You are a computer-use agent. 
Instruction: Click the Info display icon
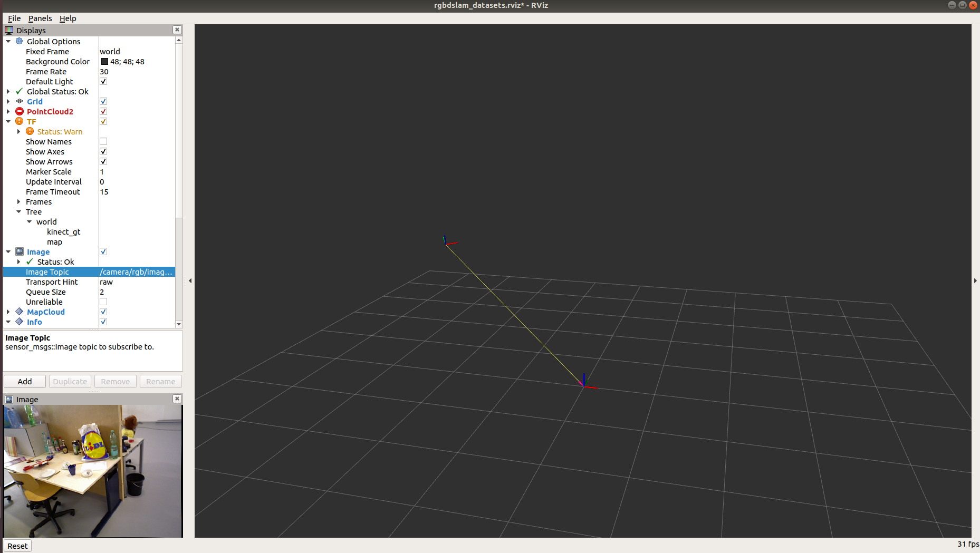(x=20, y=322)
